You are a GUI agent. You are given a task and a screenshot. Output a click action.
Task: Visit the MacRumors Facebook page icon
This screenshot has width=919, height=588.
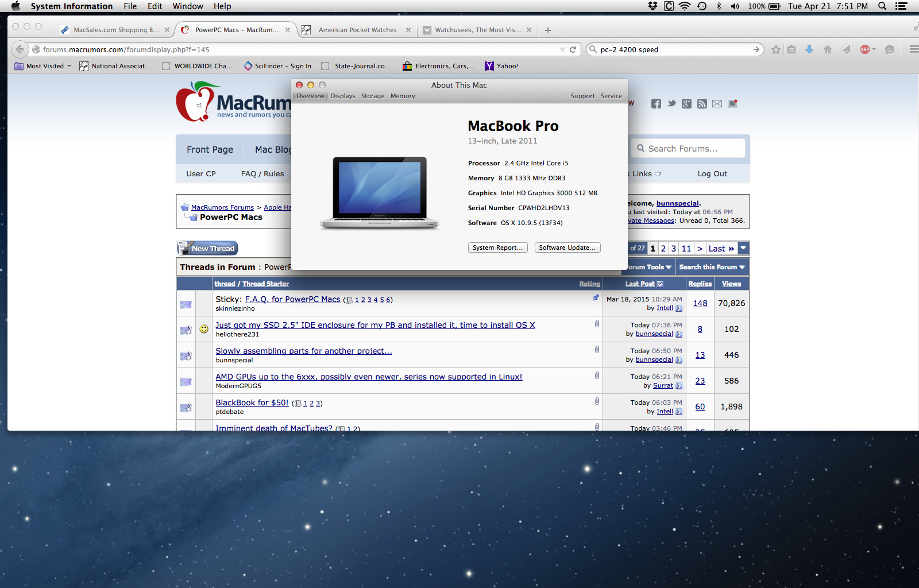(656, 103)
